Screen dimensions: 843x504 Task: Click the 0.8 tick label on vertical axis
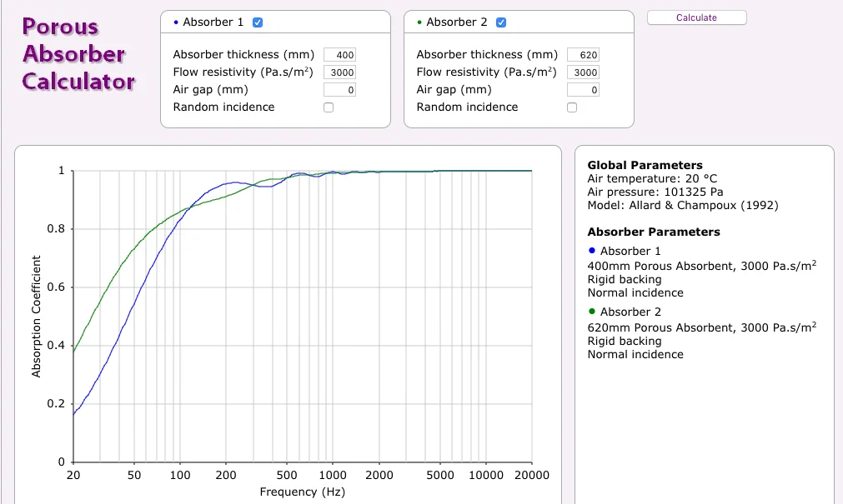(56, 229)
